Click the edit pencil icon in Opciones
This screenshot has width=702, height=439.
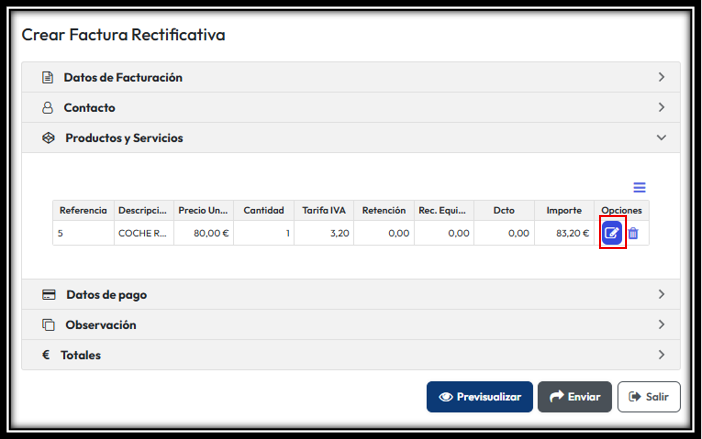pyautogui.click(x=612, y=233)
